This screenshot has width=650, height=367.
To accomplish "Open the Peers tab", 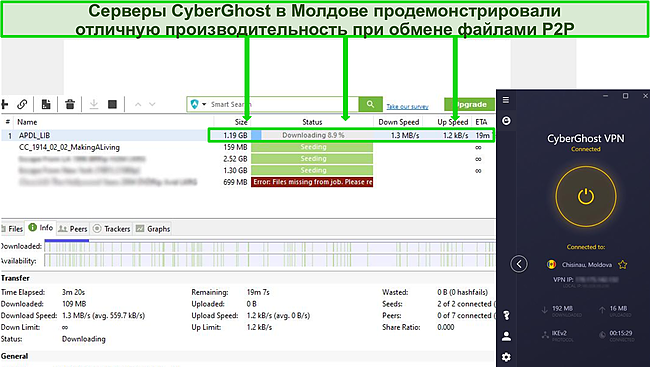I will coord(73,228).
